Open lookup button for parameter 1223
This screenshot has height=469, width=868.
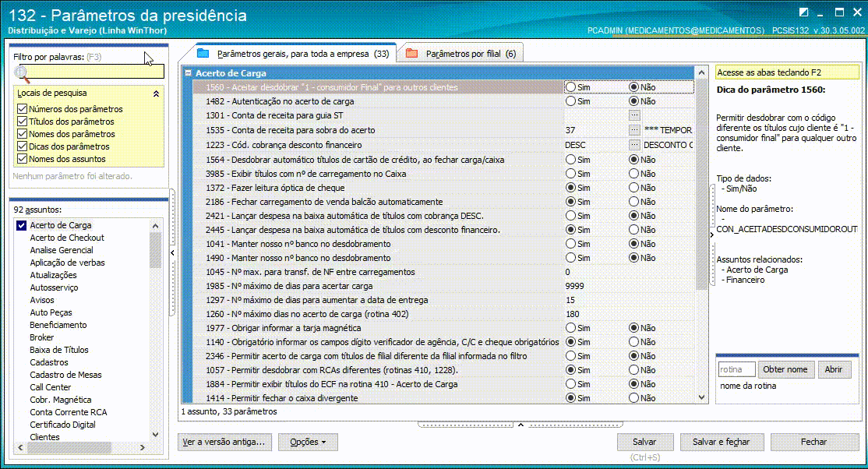634,145
